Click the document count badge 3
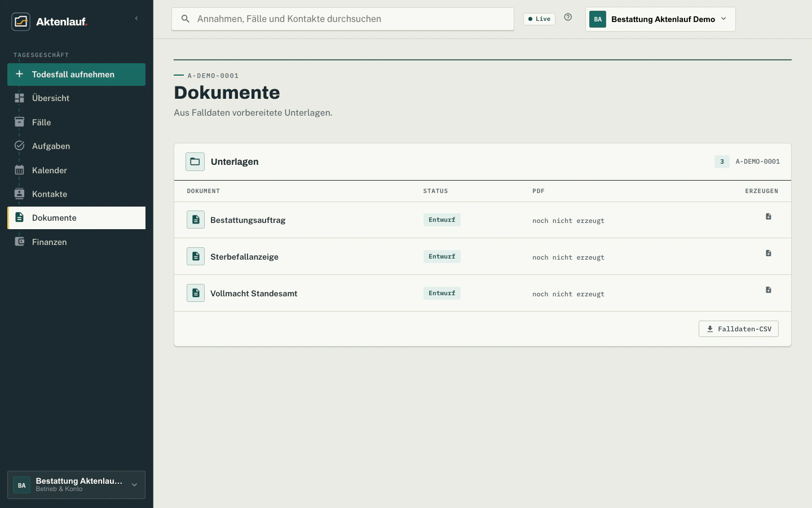The height and width of the screenshot is (508, 812). (x=722, y=161)
